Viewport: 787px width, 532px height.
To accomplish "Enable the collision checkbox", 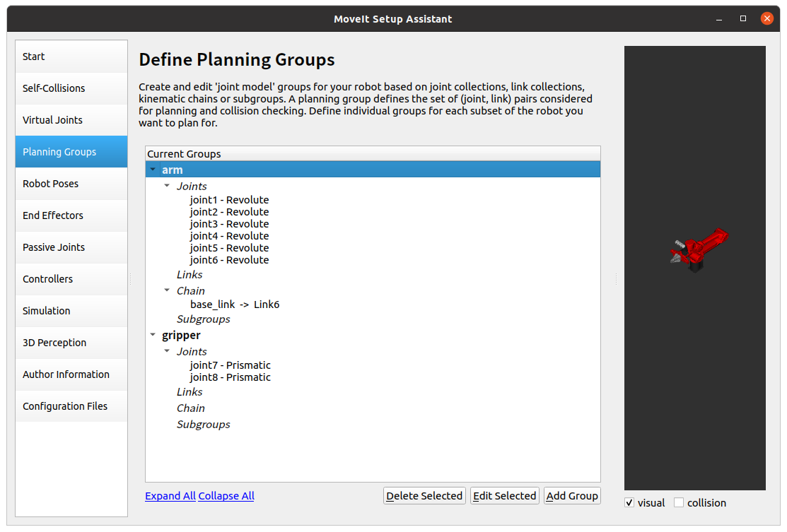I will (679, 502).
